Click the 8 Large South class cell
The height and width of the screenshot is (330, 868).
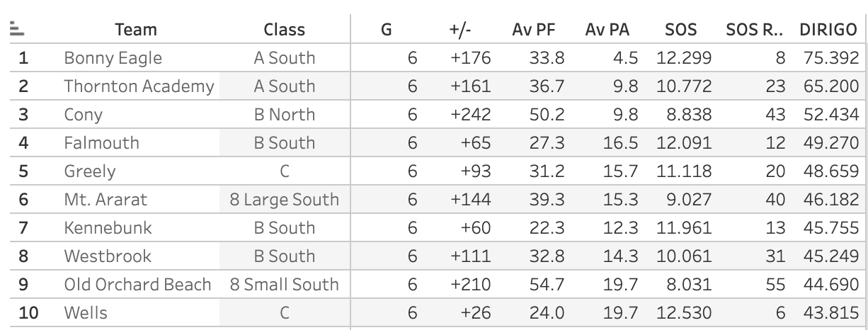(x=284, y=200)
